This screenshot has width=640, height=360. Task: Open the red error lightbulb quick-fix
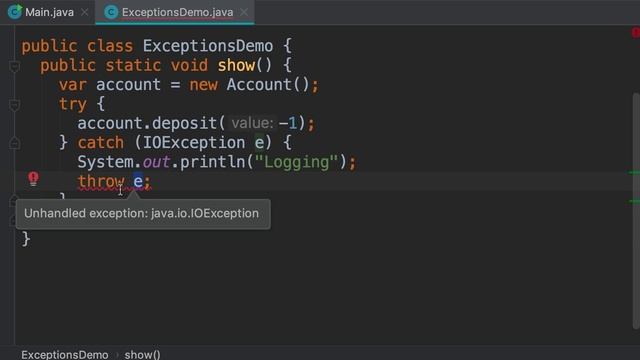click(33, 179)
